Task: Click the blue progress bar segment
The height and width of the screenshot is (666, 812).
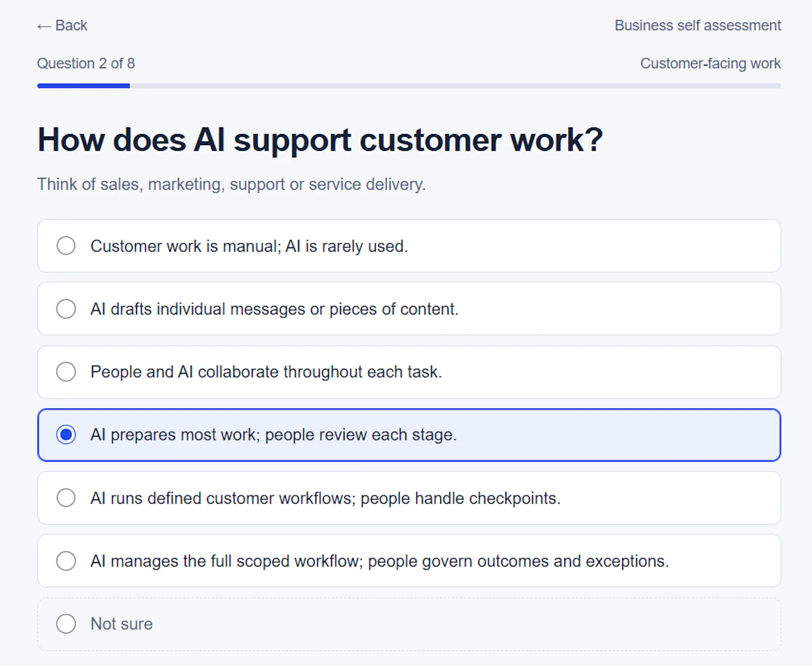Action: coord(83,86)
